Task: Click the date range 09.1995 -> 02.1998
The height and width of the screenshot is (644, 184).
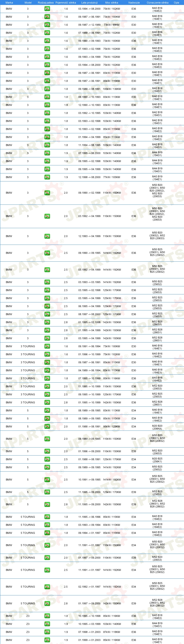Action: (x=89, y=161)
